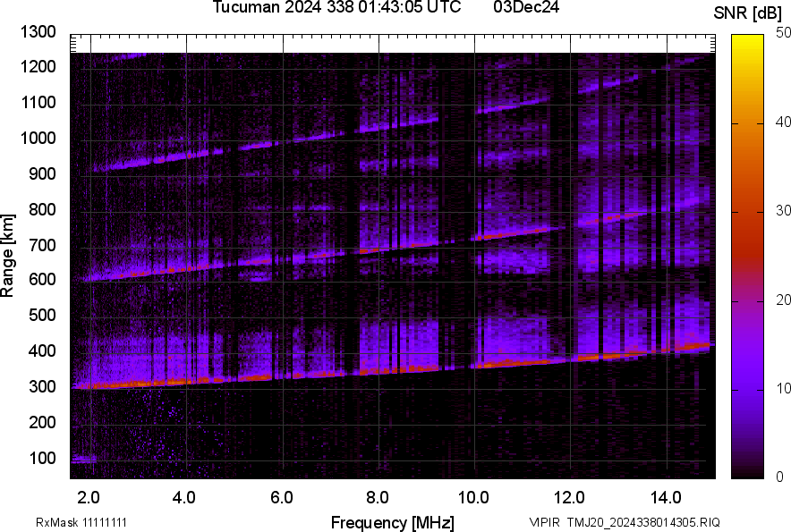Image resolution: width=791 pixels, height=532 pixels.
Task: Click the x-axis tick label "10.0"
Action: tap(473, 496)
